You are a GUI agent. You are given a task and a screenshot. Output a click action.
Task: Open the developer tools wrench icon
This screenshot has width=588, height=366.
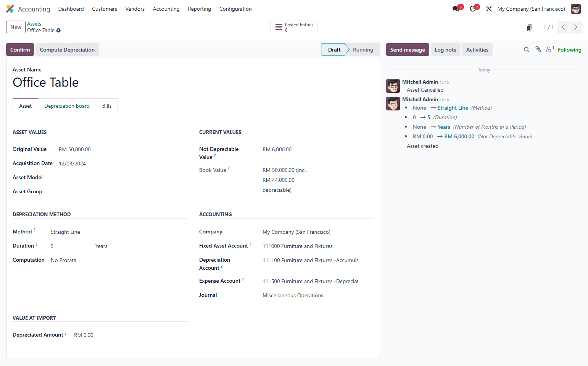coord(489,9)
